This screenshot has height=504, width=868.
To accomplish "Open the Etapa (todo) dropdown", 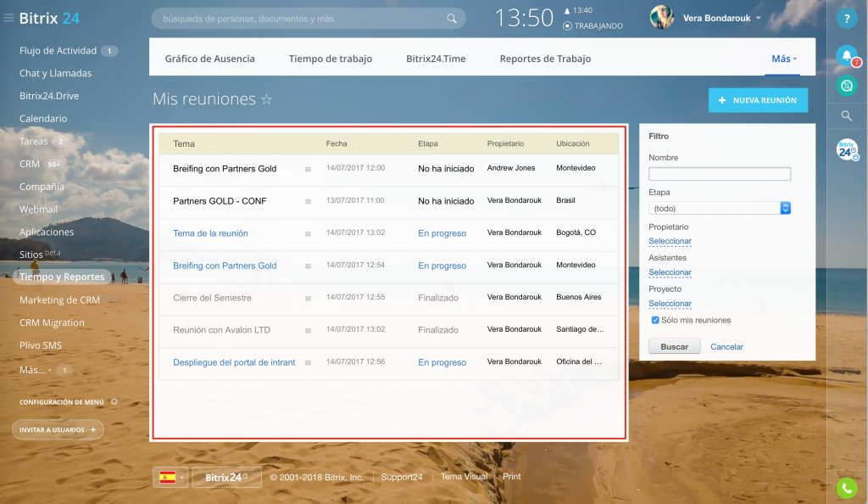I will pos(719,208).
